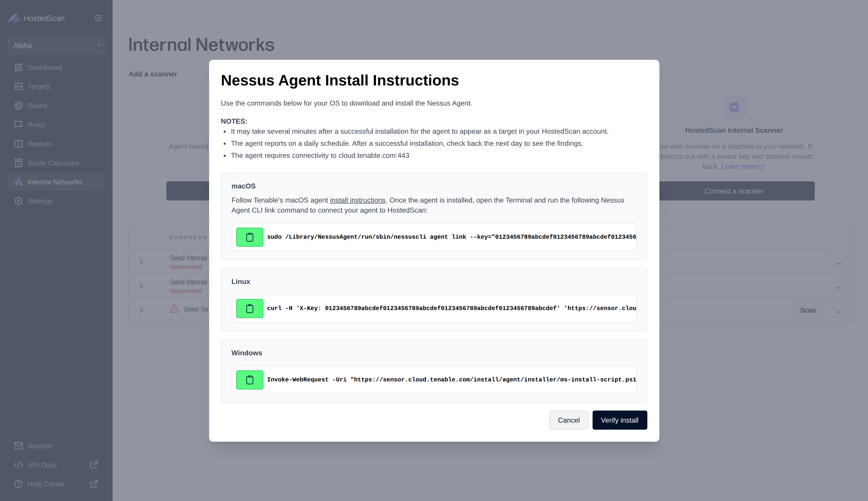Open Help Center external link icon

coord(94,484)
